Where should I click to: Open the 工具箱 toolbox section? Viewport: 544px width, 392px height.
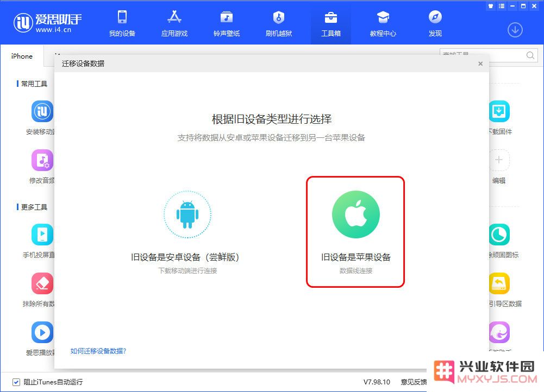pos(330,23)
